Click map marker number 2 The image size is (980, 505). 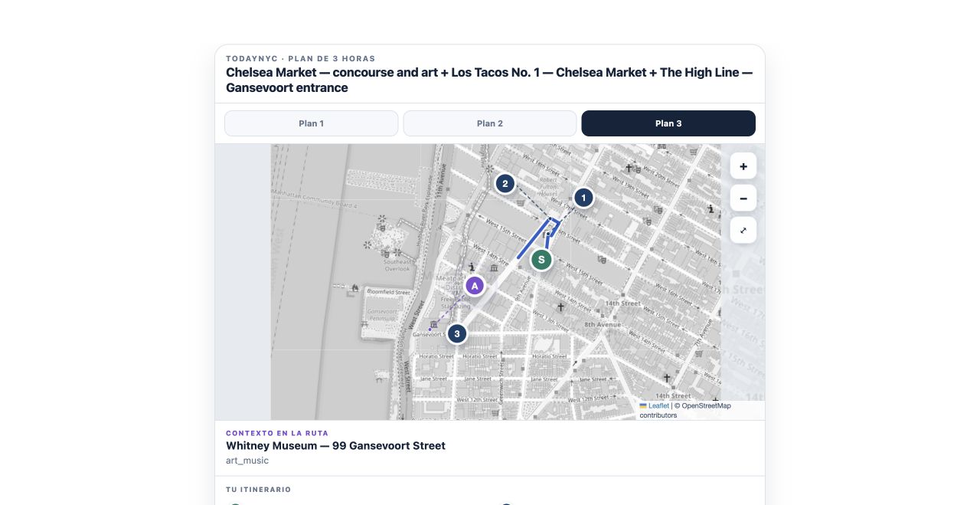point(505,184)
